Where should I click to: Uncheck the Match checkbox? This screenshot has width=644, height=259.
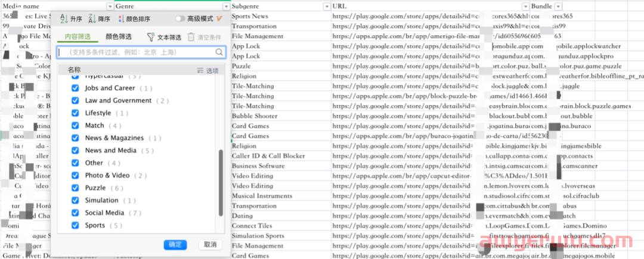click(x=75, y=126)
